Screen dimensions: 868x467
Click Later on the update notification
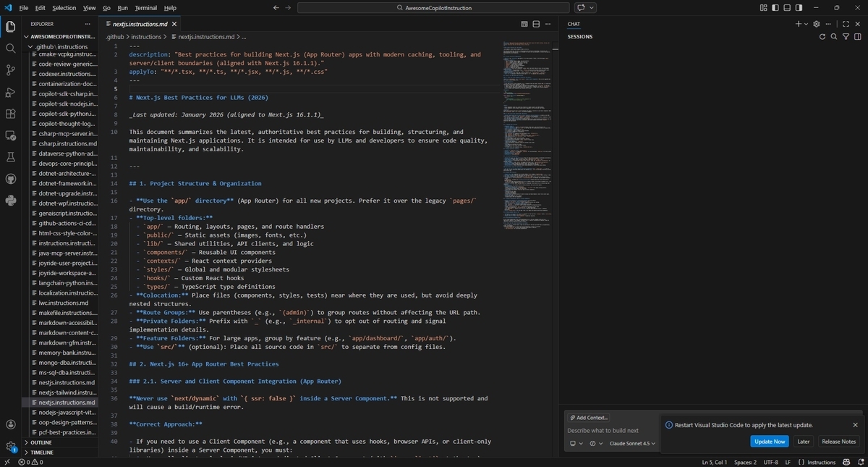pyautogui.click(x=803, y=441)
